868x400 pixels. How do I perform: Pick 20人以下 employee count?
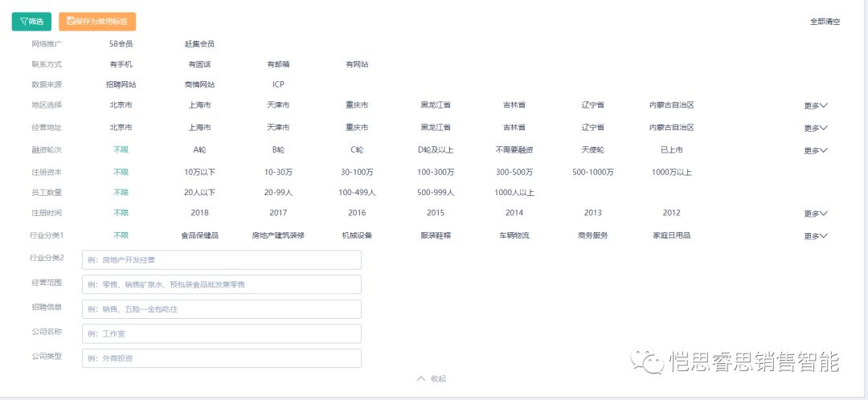click(x=200, y=193)
